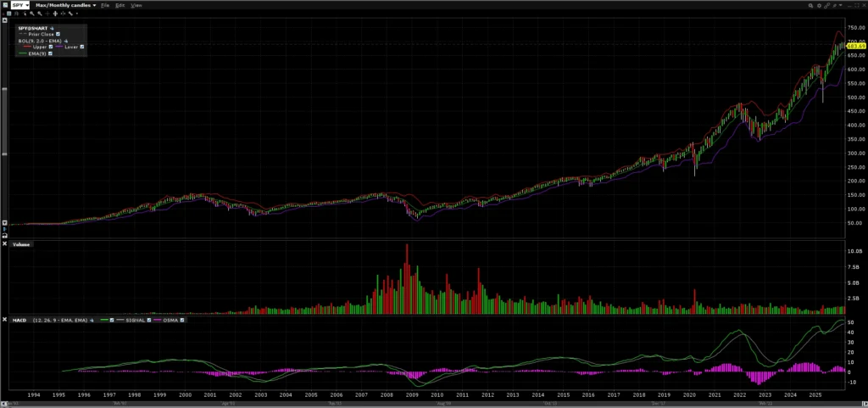Click the zoom out magnifier icon

coord(40,14)
